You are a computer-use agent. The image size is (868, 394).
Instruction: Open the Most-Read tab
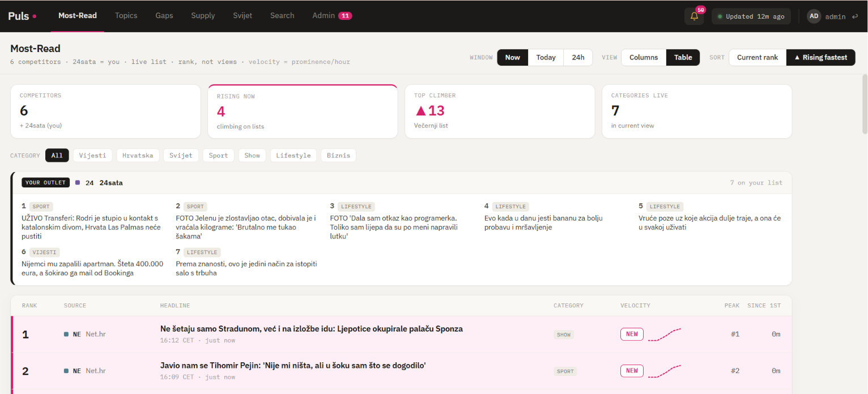[78, 16]
